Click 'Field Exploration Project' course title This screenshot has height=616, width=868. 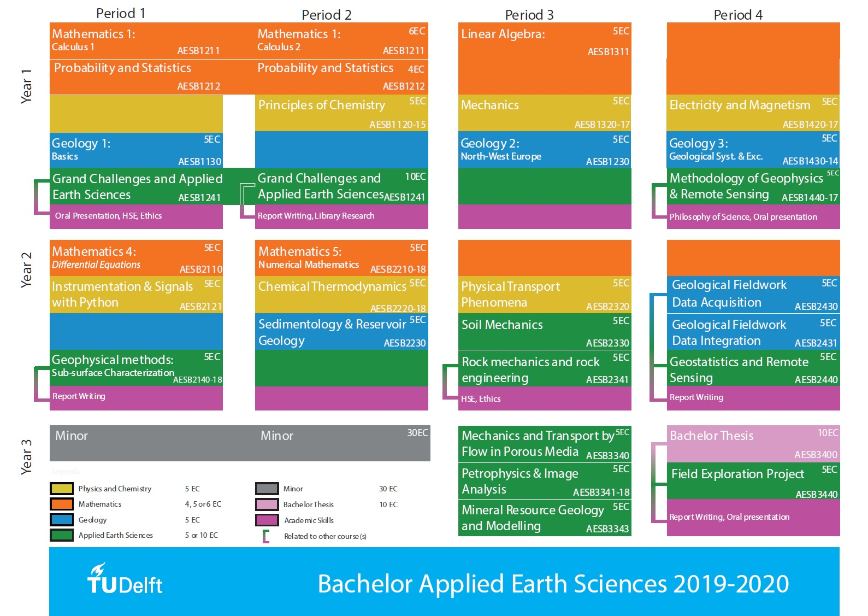coord(738,474)
